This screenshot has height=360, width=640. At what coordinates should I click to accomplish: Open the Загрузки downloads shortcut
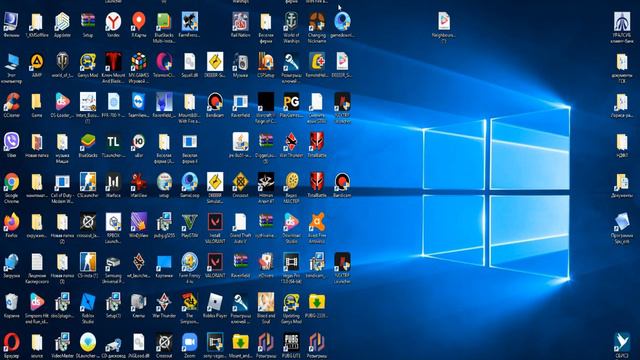click(x=11, y=262)
